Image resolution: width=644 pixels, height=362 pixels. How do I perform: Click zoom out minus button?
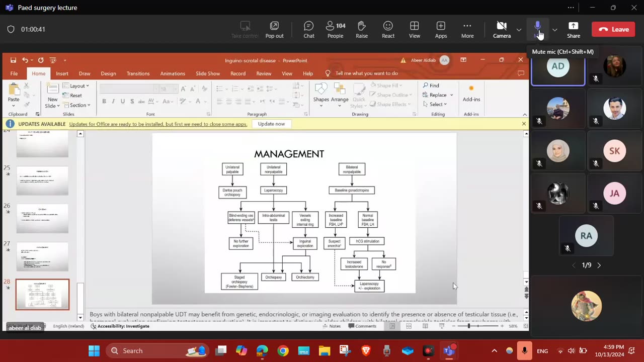453,326
